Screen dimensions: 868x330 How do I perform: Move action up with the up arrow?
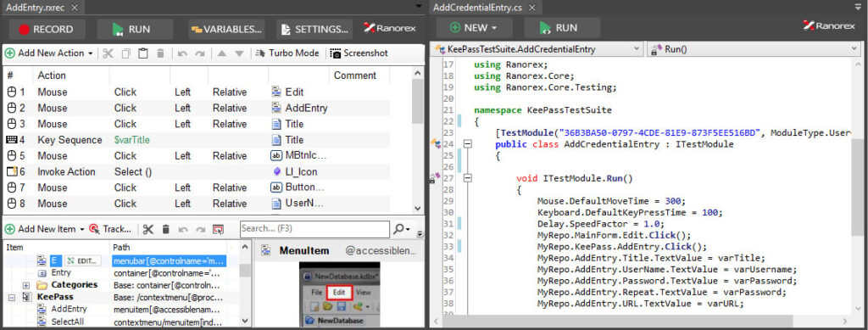221,53
